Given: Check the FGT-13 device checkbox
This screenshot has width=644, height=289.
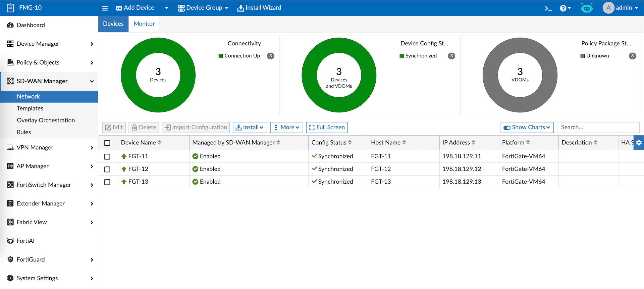Looking at the screenshot, I should click(107, 182).
